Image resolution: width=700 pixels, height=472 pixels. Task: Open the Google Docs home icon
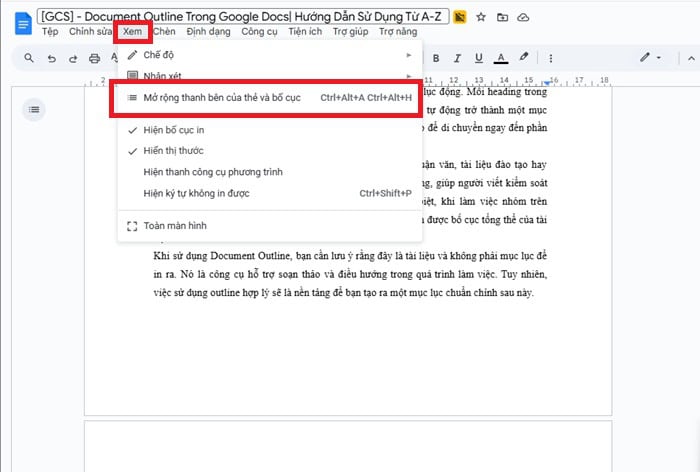[x=23, y=23]
